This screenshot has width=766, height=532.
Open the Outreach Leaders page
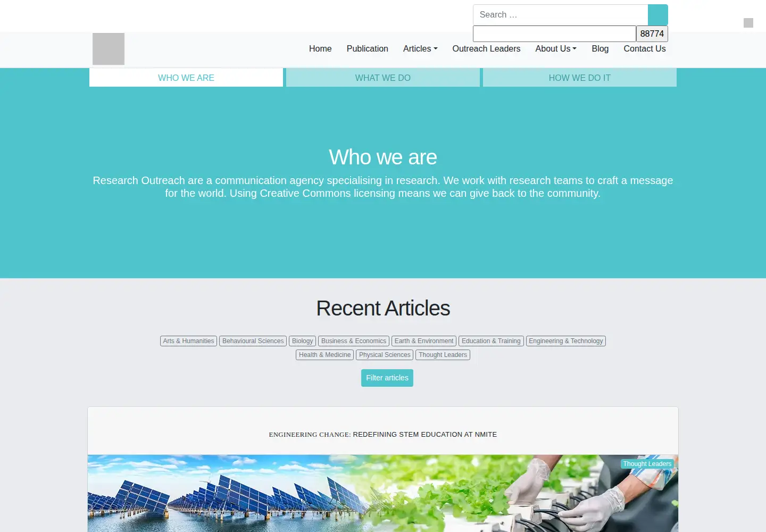[486, 48]
